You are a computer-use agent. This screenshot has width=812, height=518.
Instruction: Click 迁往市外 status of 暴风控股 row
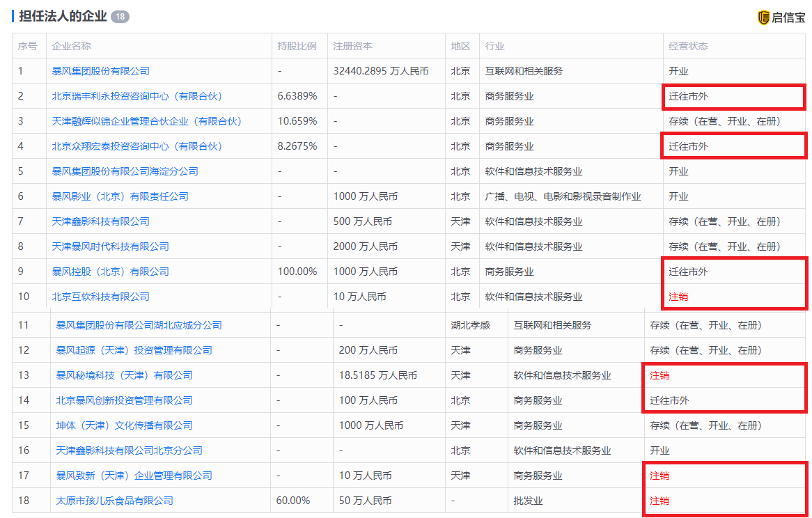click(x=688, y=272)
